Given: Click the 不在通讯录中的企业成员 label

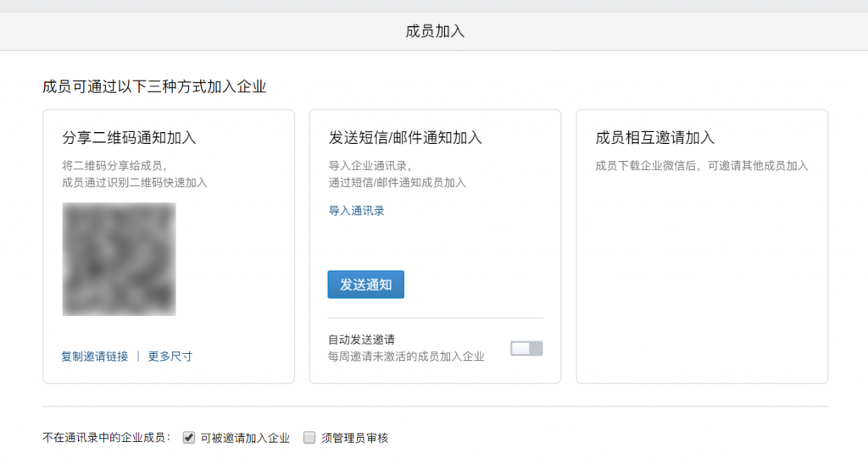Looking at the screenshot, I should (x=106, y=438).
